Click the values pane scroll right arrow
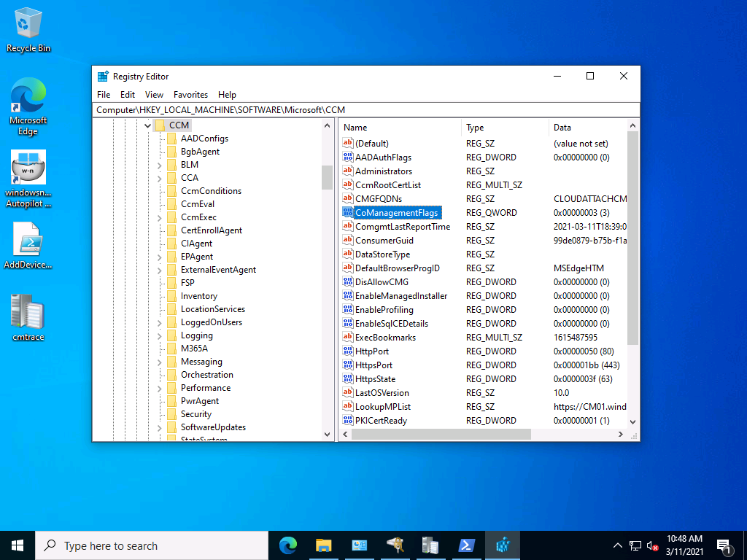 [620, 435]
